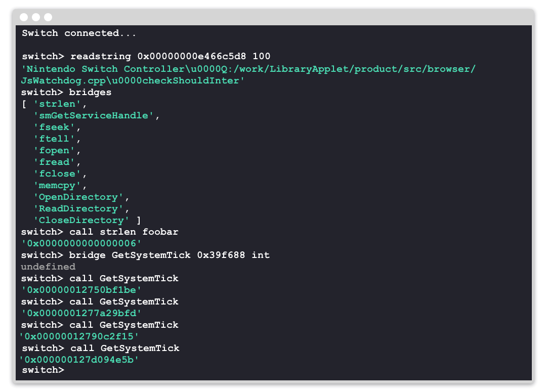Click the tick value '0x0000001277a29bfd'
Viewport: 546px width, 392px height.
coord(81,313)
